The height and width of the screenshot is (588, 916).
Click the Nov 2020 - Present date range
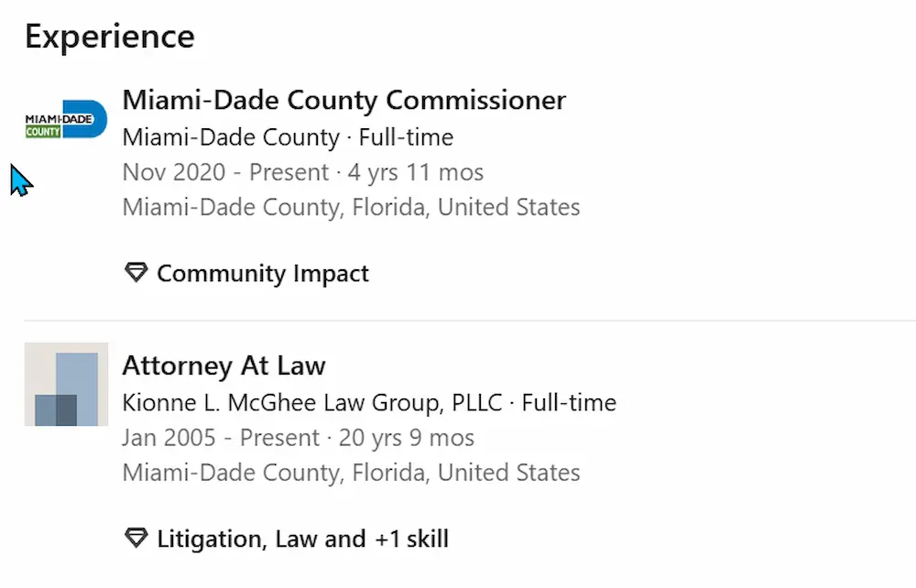click(x=225, y=171)
